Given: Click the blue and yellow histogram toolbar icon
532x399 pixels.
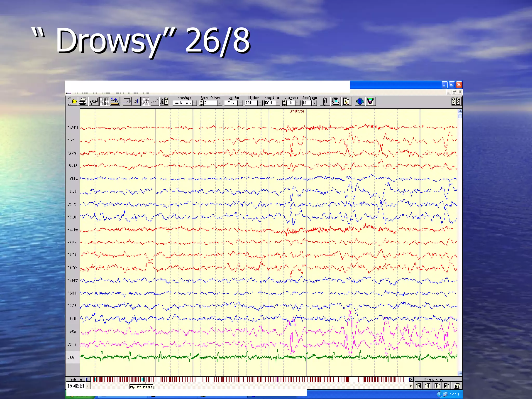Looking at the screenshot, I should [115, 101].
